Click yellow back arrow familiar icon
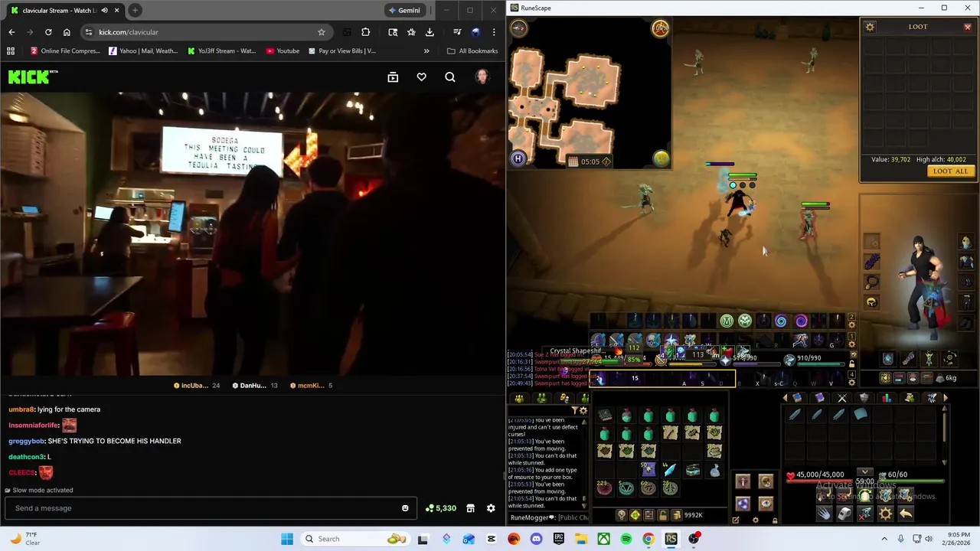The image size is (980, 551). coord(906,514)
